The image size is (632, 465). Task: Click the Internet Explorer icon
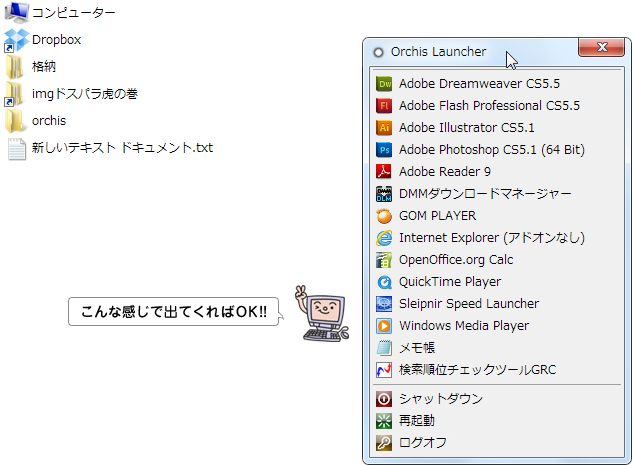[x=384, y=238]
